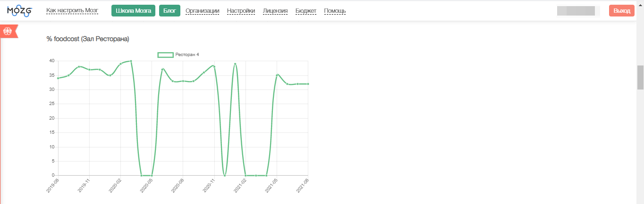Open the Как настроить Мозг link

point(72,10)
